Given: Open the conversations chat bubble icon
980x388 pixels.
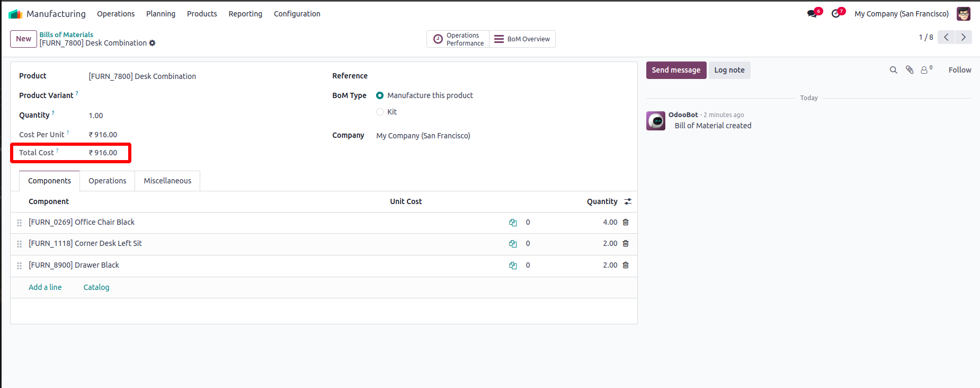Looking at the screenshot, I should pyautogui.click(x=812, y=14).
